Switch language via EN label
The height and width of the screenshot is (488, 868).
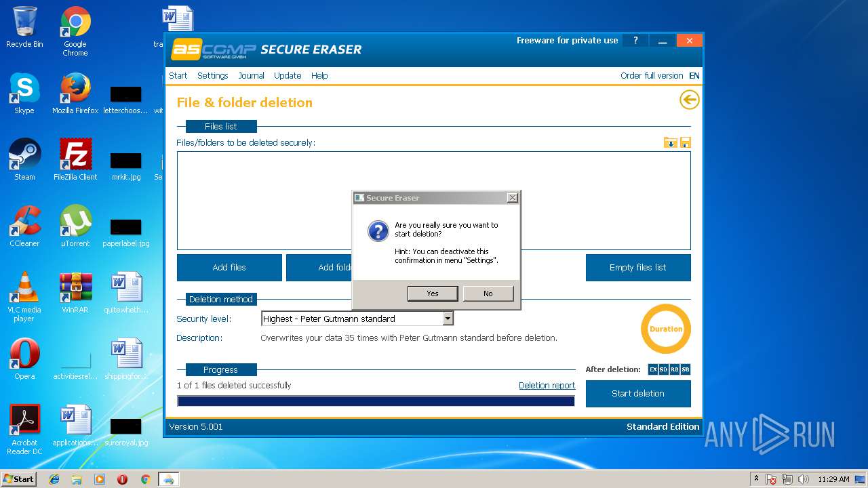(694, 76)
